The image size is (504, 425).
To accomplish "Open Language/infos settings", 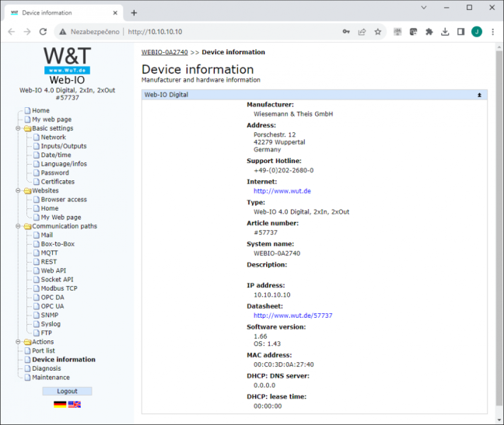I will pos(64,164).
